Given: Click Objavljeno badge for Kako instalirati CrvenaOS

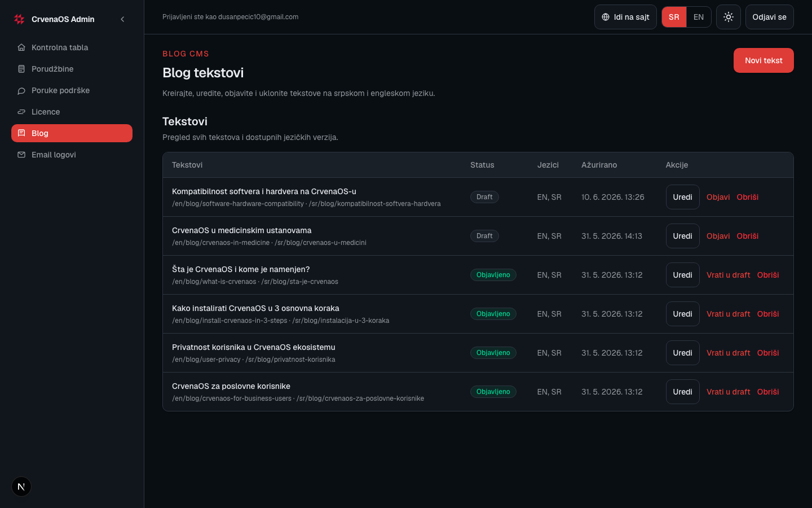Looking at the screenshot, I should tap(493, 314).
